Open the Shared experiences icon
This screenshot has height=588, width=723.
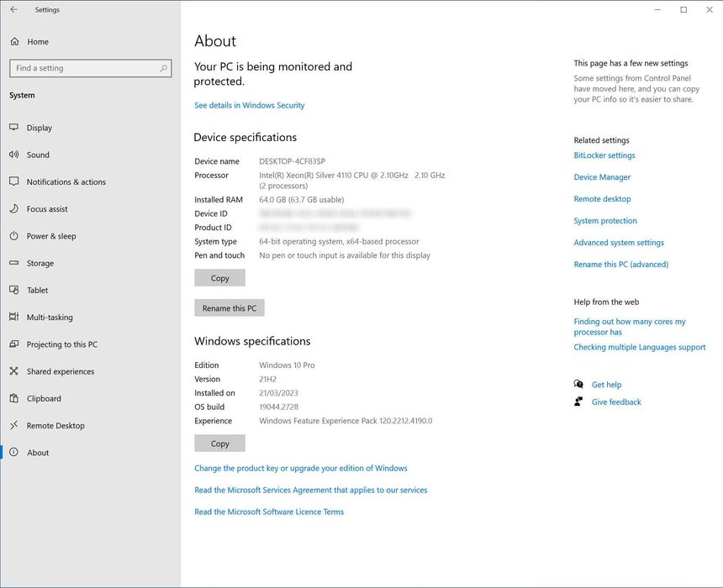pyautogui.click(x=13, y=371)
